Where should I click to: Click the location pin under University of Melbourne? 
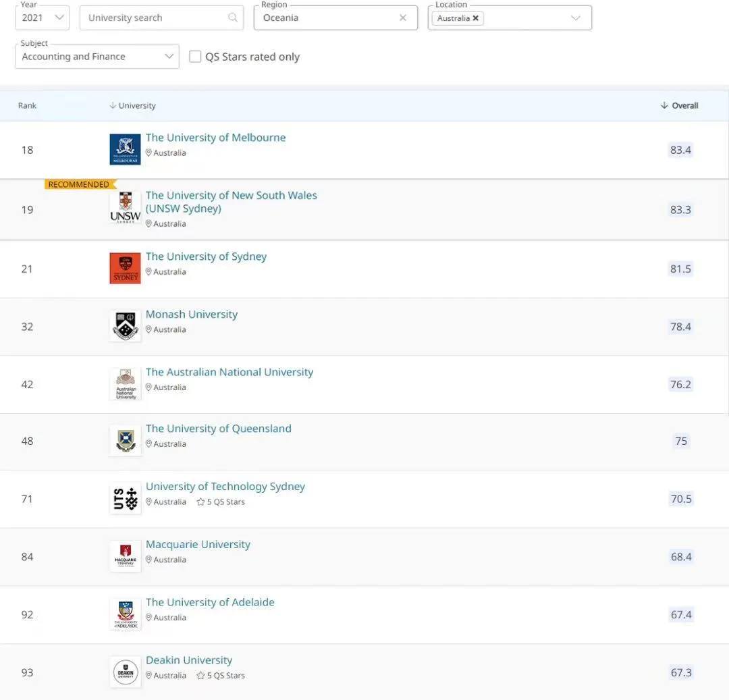pos(148,153)
